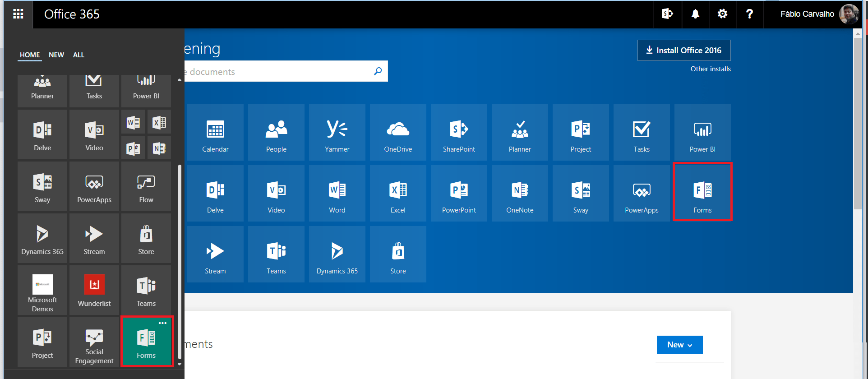Image resolution: width=868 pixels, height=379 pixels.
Task: Open Store tile on the home page
Action: (x=398, y=254)
